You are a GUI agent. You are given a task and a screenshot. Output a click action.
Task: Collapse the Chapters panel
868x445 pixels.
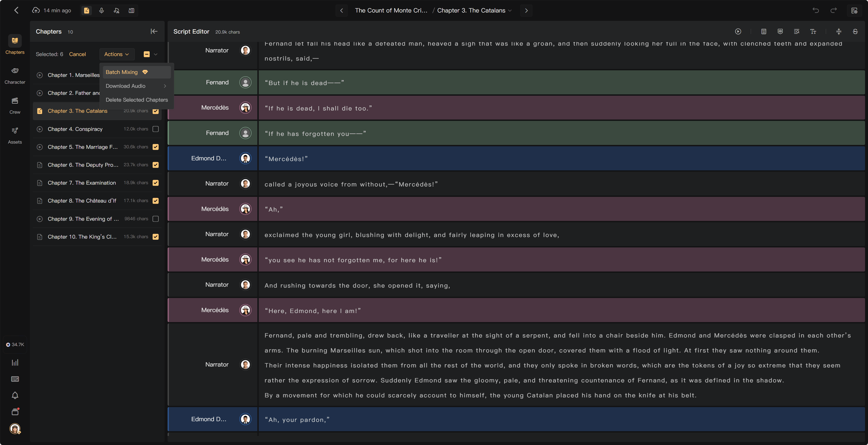[x=154, y=31]
